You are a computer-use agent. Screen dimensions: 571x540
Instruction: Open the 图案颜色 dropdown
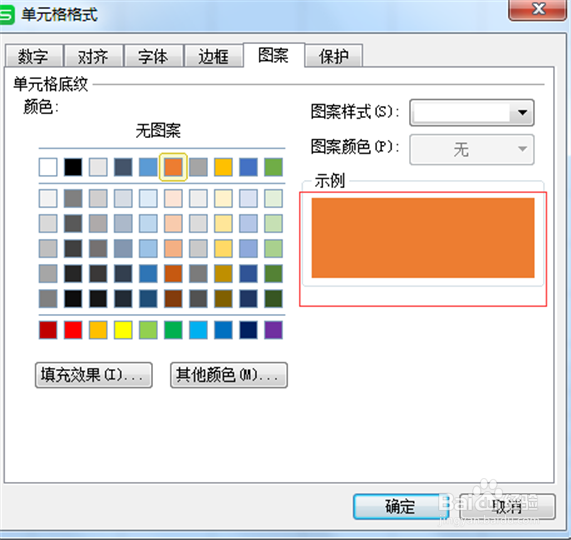tap(472, 149)
